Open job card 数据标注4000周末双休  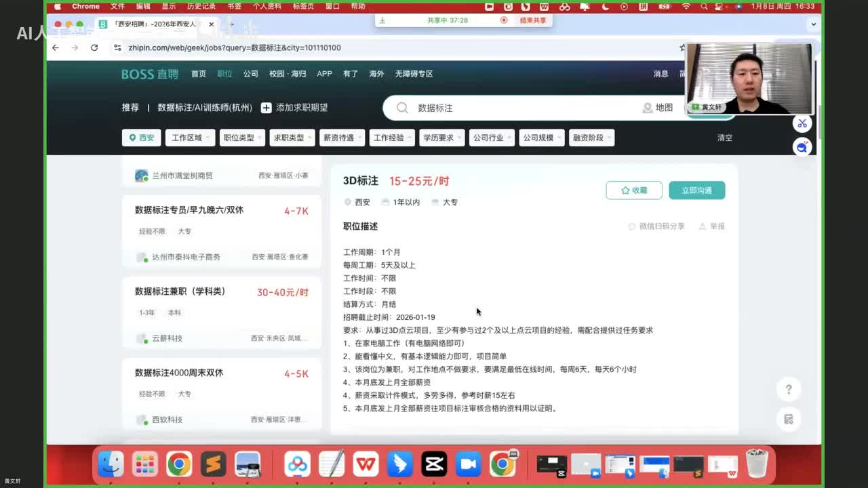(x=221, y=395)
